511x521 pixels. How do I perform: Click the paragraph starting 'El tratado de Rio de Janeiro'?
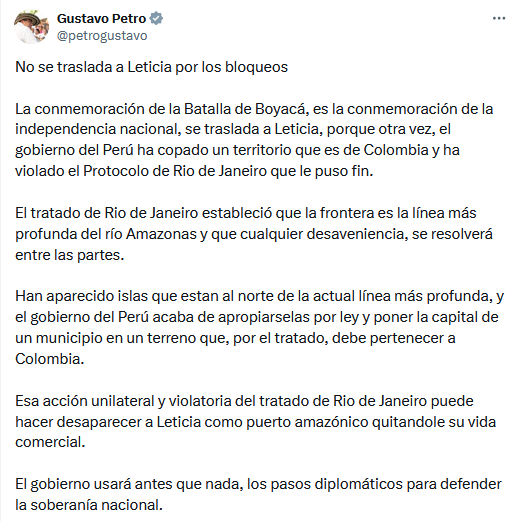click(x=254, y=234)
